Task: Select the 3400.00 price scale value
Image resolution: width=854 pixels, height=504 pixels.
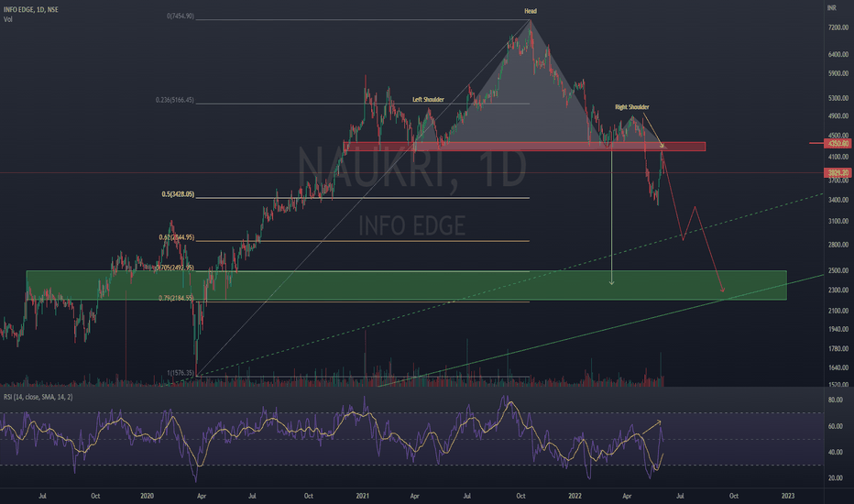Action: point(838,200)
